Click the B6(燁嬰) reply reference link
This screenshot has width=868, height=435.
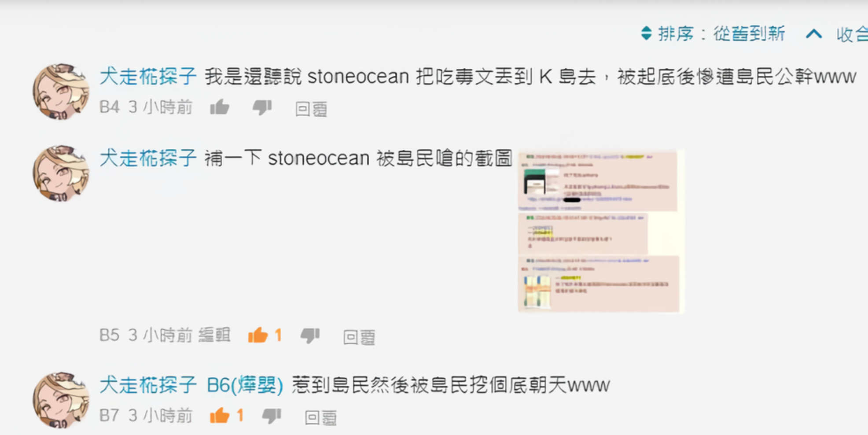coord(245,385)
